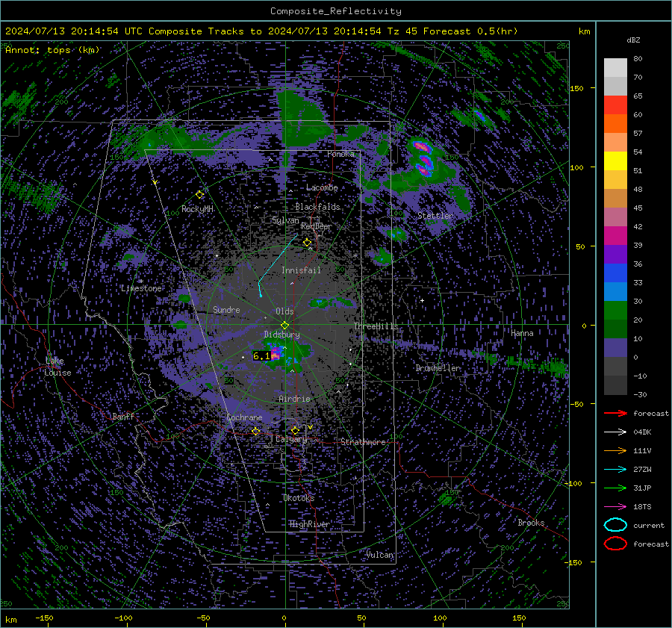Screen dimensions: 672x628
Task: Click the RockyMH label
Action: (x=197, y=209)
